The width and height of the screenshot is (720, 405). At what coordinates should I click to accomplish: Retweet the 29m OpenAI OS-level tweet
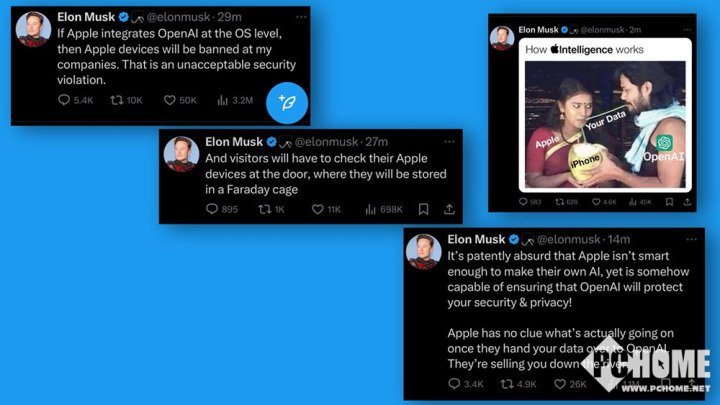coord(126,100)
